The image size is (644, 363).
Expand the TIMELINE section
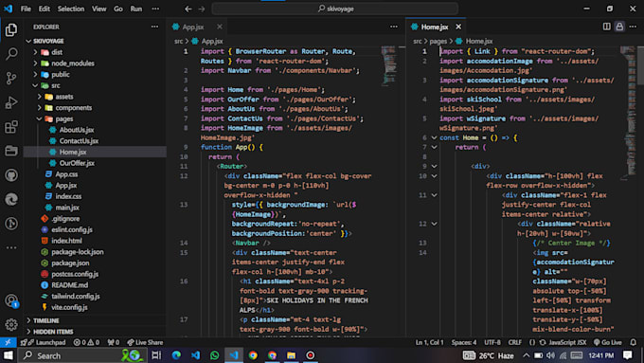click(96, 320)
